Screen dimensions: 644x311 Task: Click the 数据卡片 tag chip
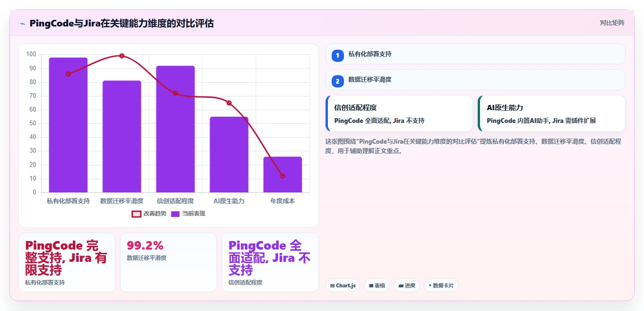[441, 285]
